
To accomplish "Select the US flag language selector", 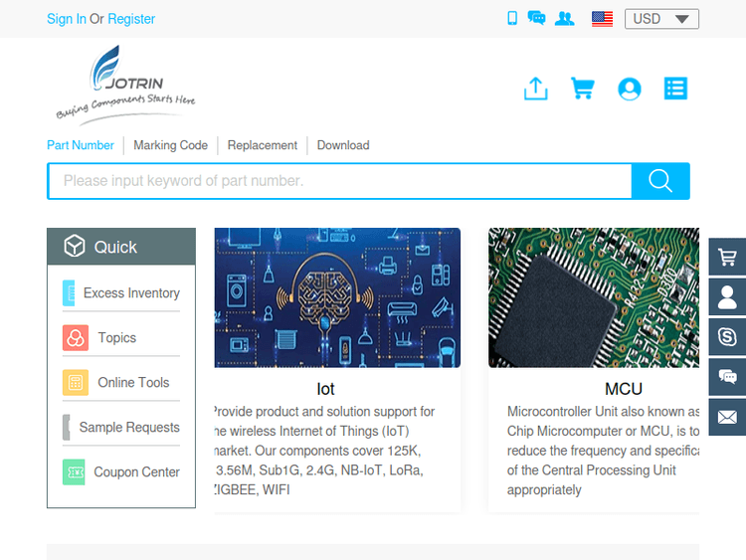I will tap(602, 18).
